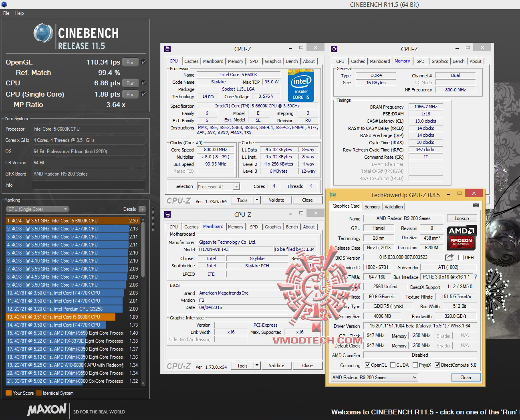Image resolution: width=520 pixels, height=420 pixels.
Task: Run the CPU benchmark
Action: point(131,83)
